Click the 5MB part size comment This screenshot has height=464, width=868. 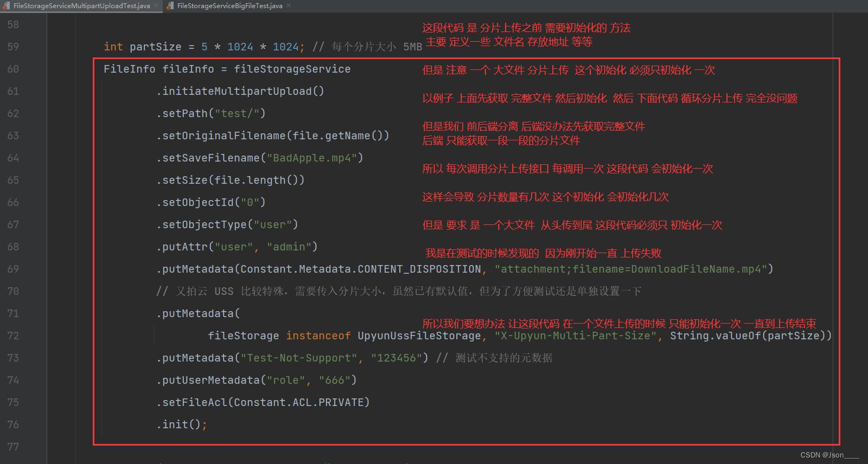click(367, 47)
